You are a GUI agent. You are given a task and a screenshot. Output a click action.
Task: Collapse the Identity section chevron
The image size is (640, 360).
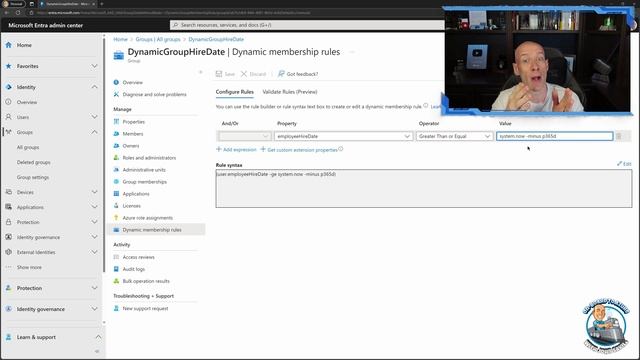(94, 87)
